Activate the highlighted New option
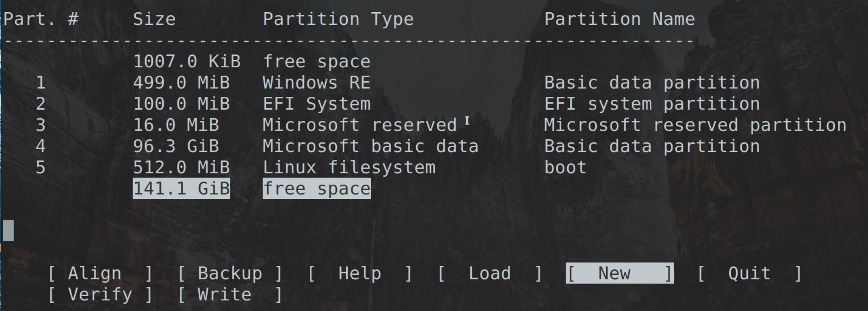Image resolution: width=868 pixels, height=311 pixels. (x=619, y=273)
